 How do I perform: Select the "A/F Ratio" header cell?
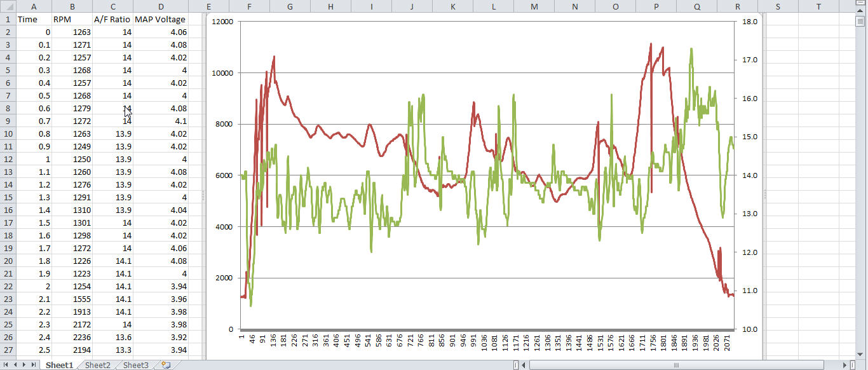[x=112, y=19]
